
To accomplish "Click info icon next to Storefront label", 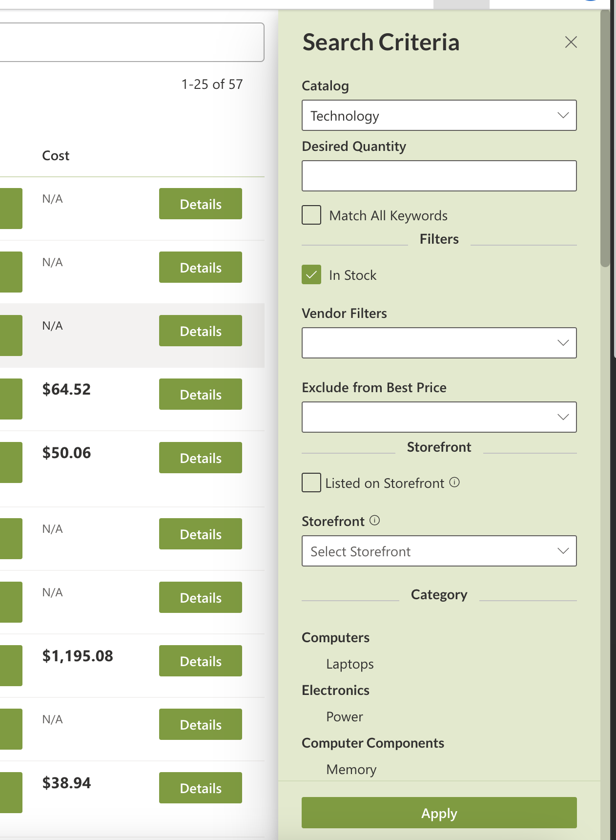I will [x=374, y=521].
